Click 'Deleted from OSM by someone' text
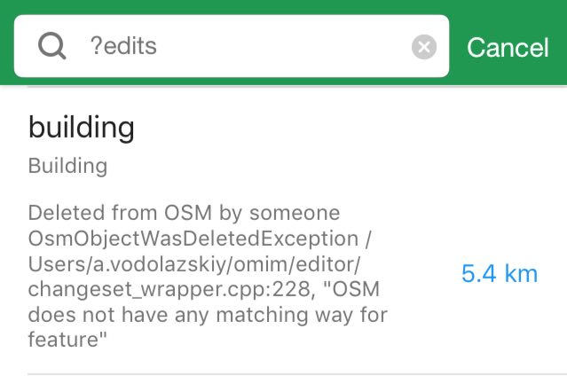 pos(184,213)
